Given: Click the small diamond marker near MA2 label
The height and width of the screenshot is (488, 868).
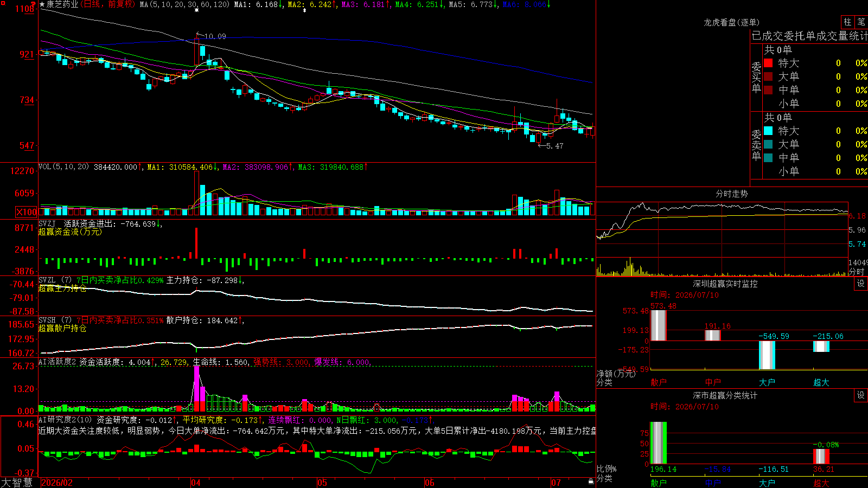Looking at the screenshot, I should click(x=304, y=10).
